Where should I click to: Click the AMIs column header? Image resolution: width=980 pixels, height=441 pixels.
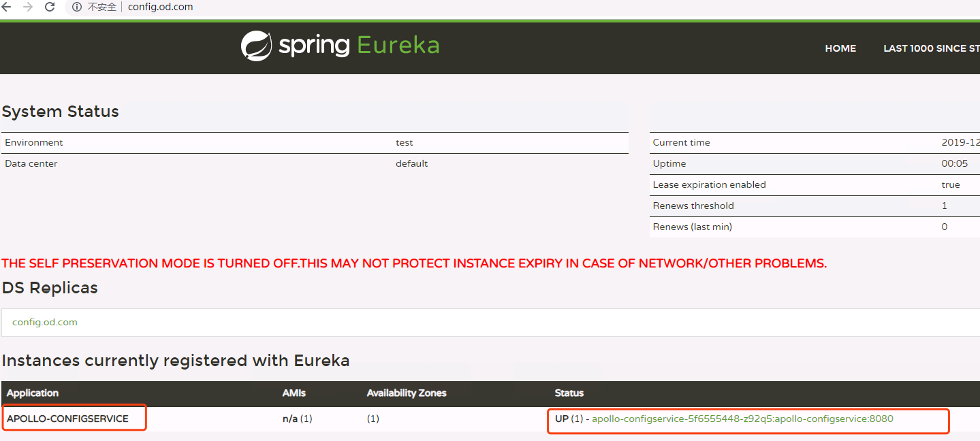[294, 393]
